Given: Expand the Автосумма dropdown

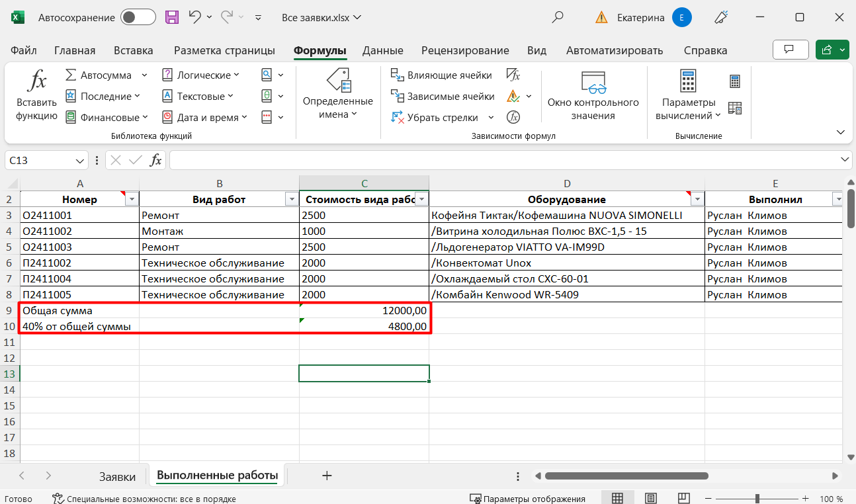Looking at the screenshot, I should point(143,75).
